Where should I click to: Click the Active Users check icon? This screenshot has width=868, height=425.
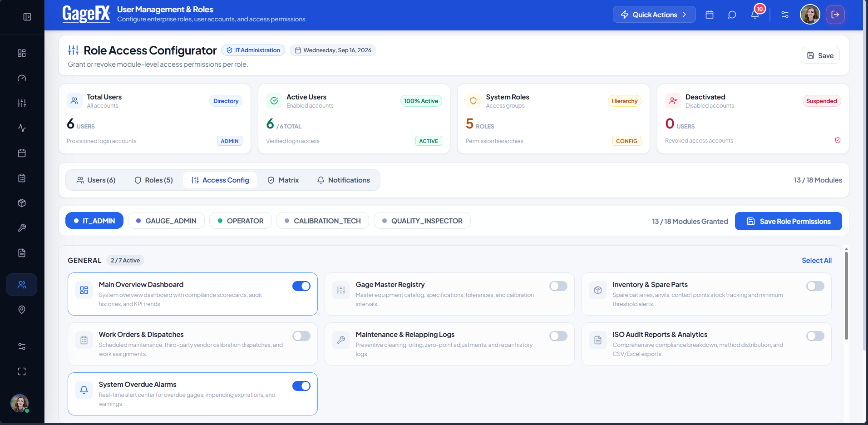pos(274,101)
